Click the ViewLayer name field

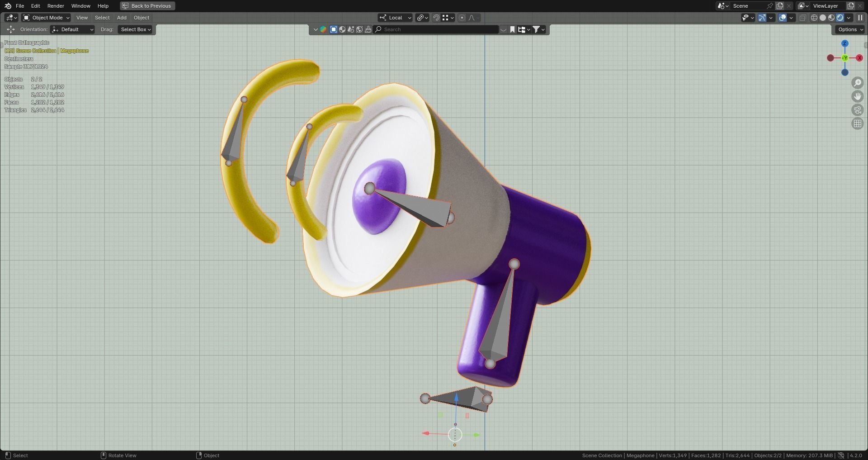[828, 6]
